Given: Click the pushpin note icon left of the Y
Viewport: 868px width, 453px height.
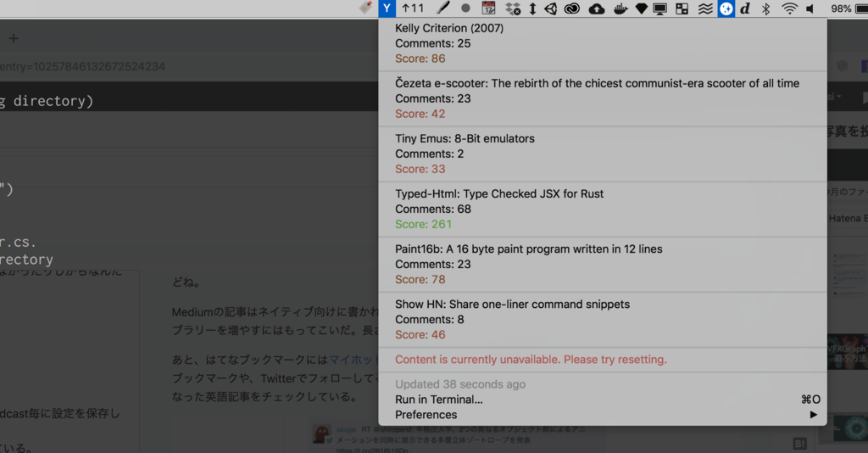Looking at the screenshot, I should tap(365, 7).
